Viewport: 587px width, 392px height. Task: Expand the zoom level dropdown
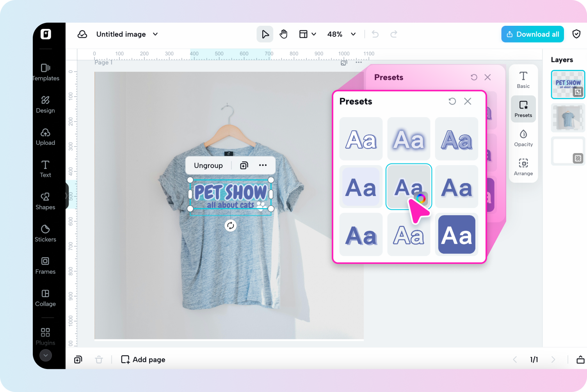[353, 34]
